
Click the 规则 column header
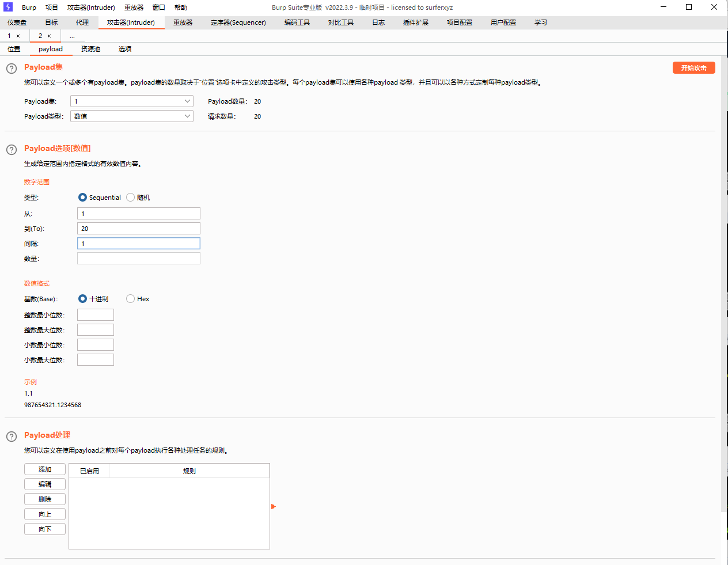tap(189, 471)
